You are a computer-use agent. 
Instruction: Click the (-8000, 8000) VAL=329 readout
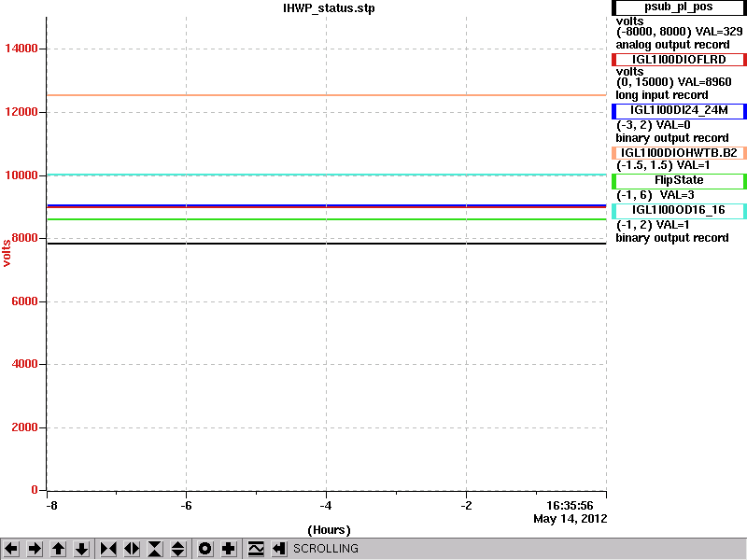(x=680, y=32)
